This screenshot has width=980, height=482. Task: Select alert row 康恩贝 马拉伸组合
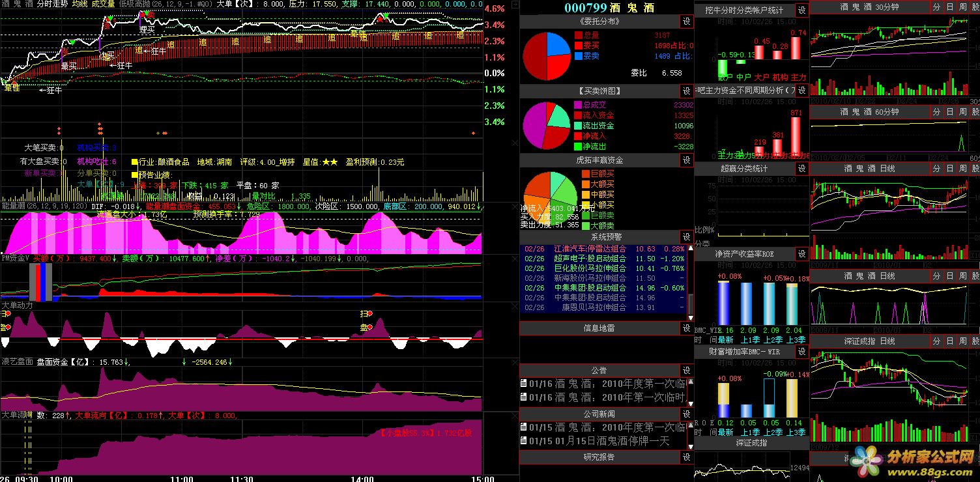[603, 307]
